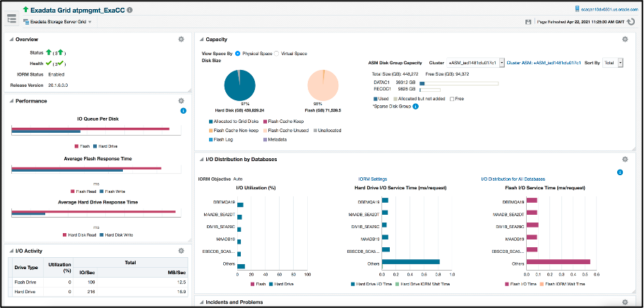Viewport: 644px width, 308px height.
Task: Open the Capacity panel gear settings
Action: tap(625, 40)
